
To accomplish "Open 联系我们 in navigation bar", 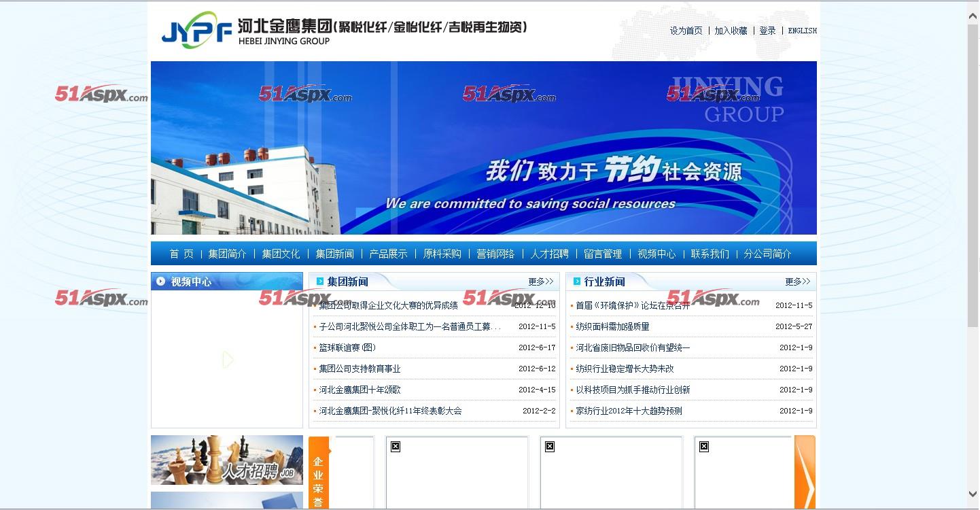I will (x=710, y=254).
